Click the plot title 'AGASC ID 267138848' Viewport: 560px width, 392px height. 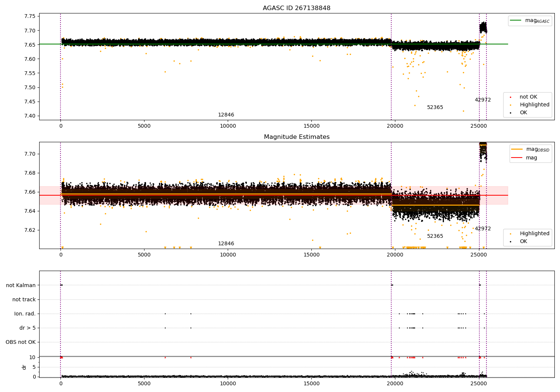[296, 8]
